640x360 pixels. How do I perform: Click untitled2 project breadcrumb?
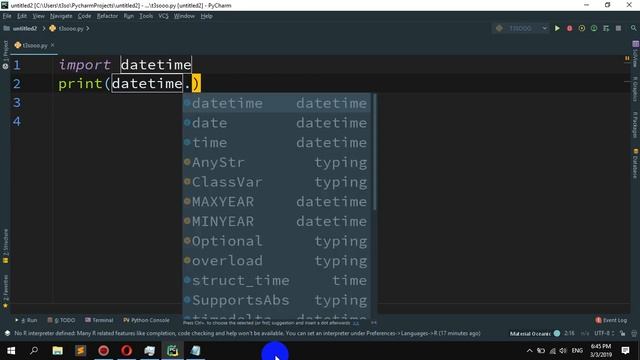point(20,28)
